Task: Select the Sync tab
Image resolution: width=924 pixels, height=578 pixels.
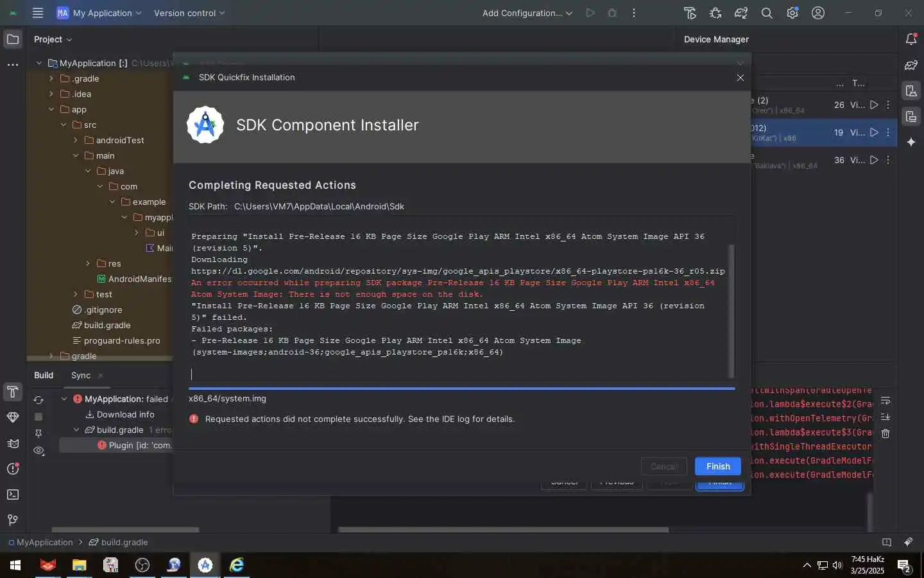Action: pyautogui.click(x=81, y=375)
